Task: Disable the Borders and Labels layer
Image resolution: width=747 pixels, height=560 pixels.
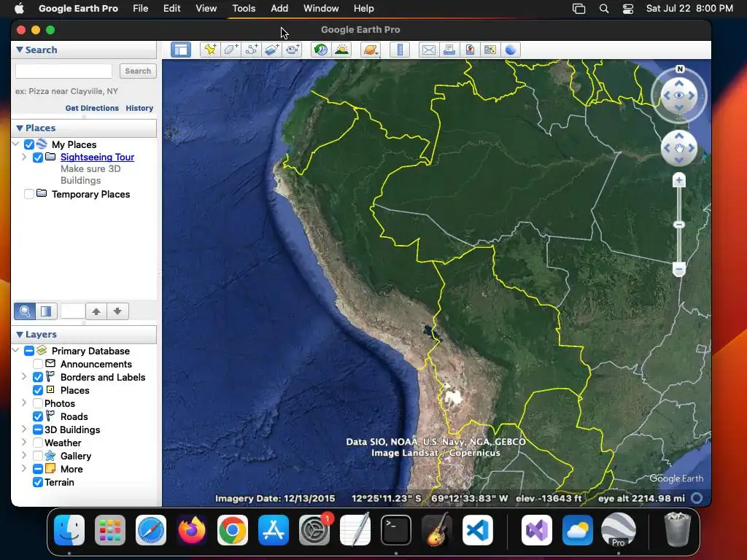Action: click(x=38, y=377)
